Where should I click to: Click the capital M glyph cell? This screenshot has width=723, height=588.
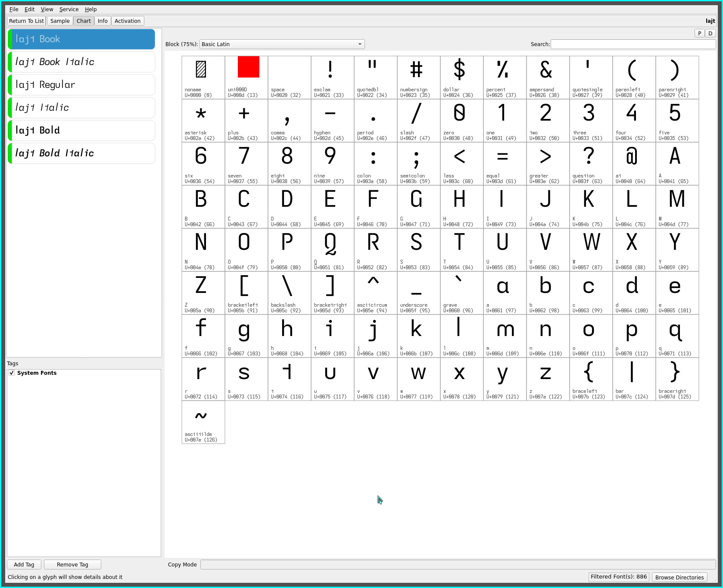[677, 207]
